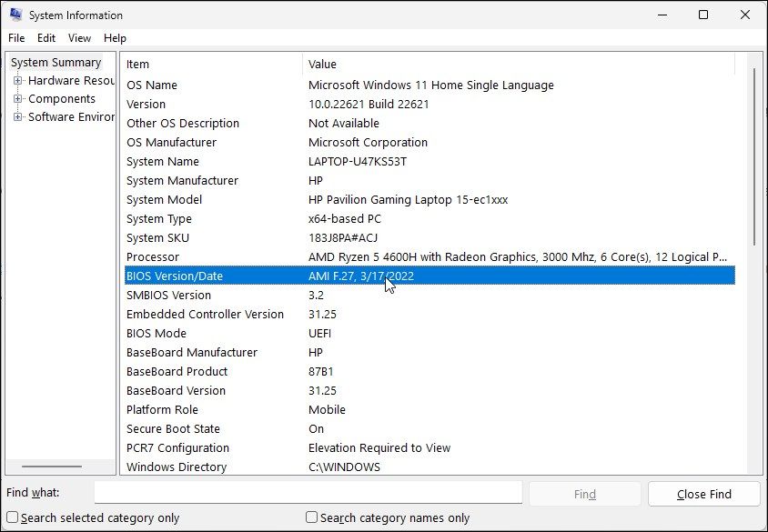Open the File menu
Image resolution: width=768 pixels, height=532 pixels.
[x=15, y=38]
